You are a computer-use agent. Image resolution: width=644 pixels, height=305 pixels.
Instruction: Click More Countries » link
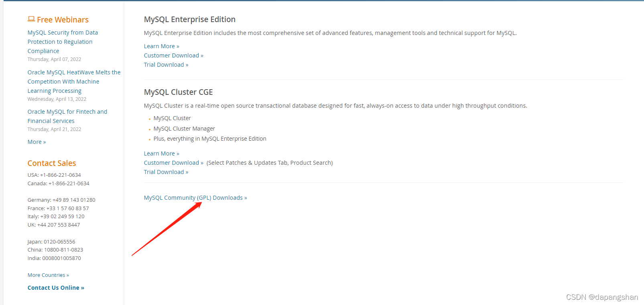tap(48, 275)
